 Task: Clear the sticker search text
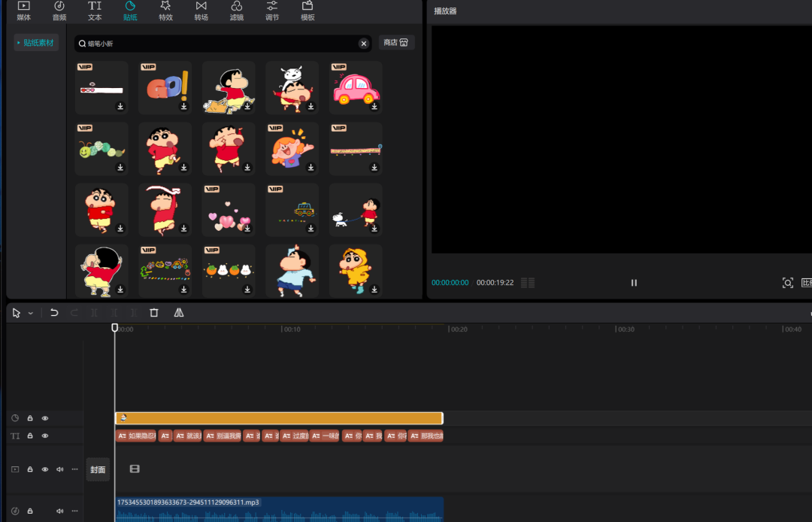(364, 44)
